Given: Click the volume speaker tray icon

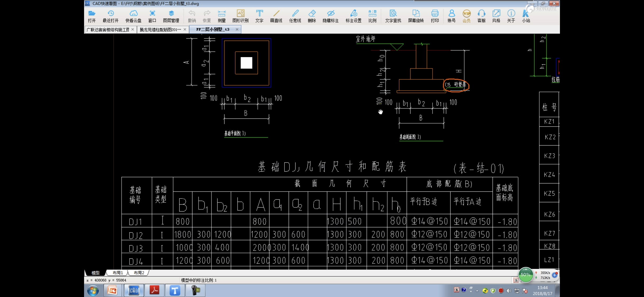Looking at the screenshot, I should (x=509, y=291).
